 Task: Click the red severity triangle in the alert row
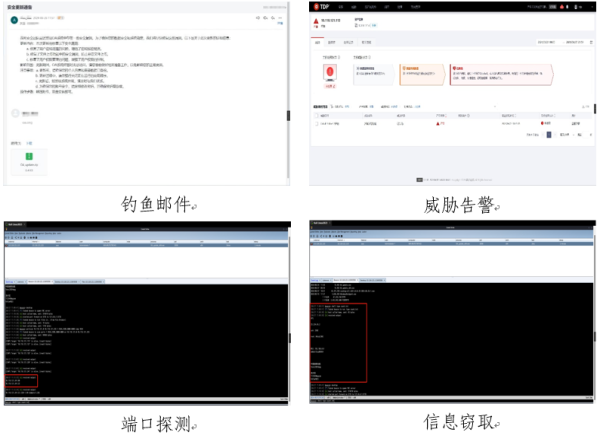[438, 124]
